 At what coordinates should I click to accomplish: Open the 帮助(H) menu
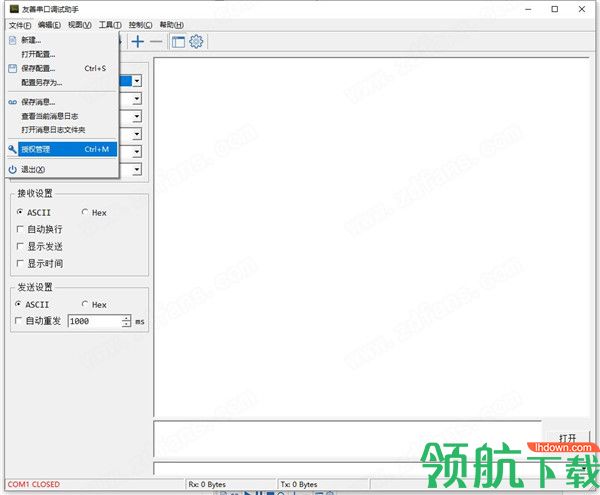click(171, 25)
